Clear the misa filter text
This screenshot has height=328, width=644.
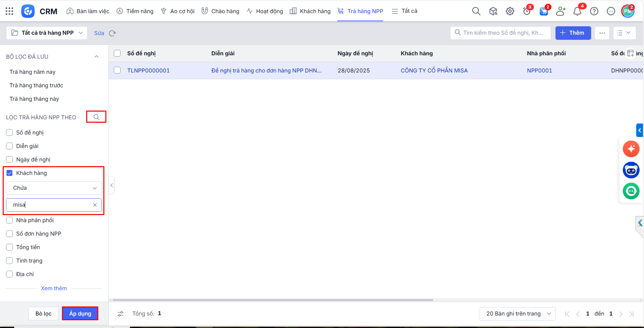click(95, 205)
